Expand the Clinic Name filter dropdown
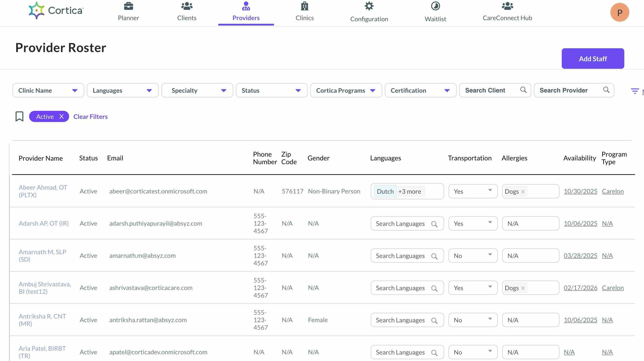 [x=48, y=90]
